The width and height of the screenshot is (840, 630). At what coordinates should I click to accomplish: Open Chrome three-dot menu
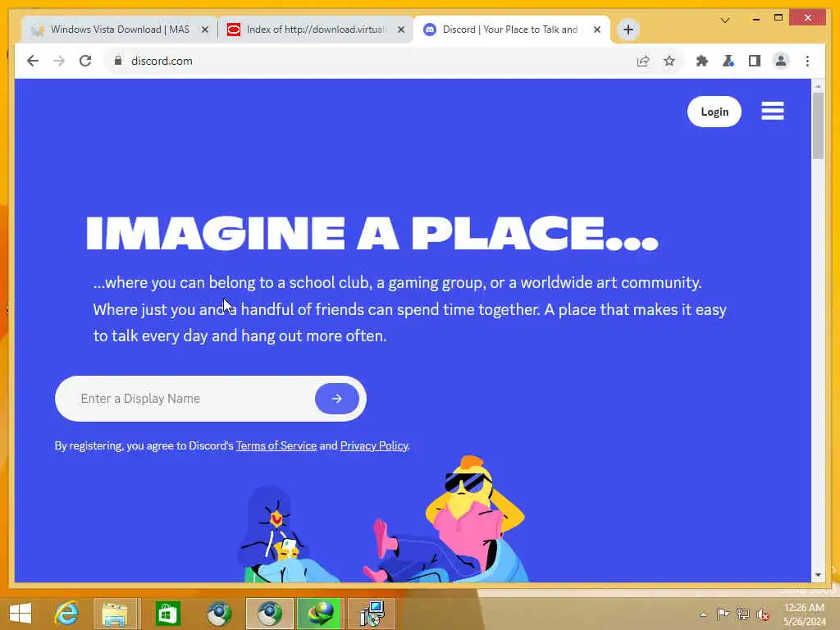point(807,61)
